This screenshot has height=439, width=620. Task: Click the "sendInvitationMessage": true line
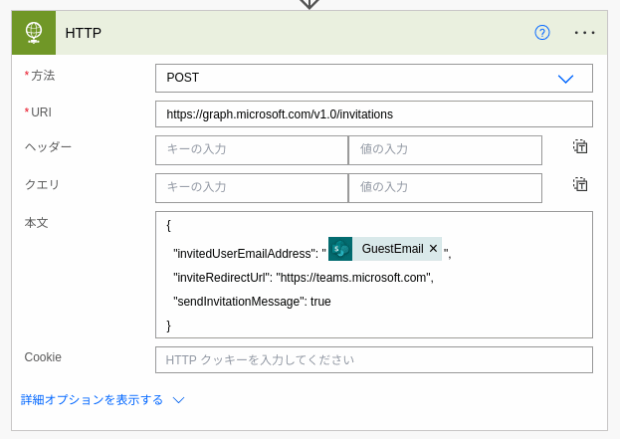click(x=252, y=302)
